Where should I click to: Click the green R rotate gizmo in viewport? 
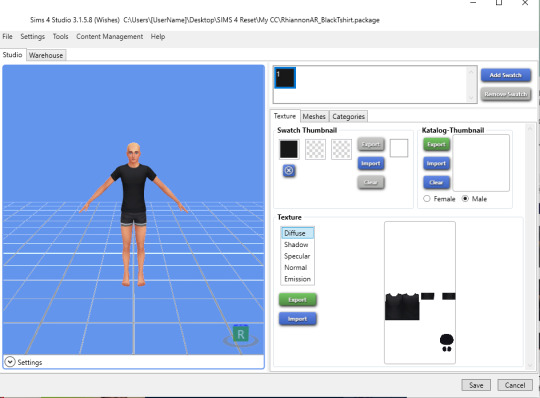pyautogui.click(x=241, y=334)
